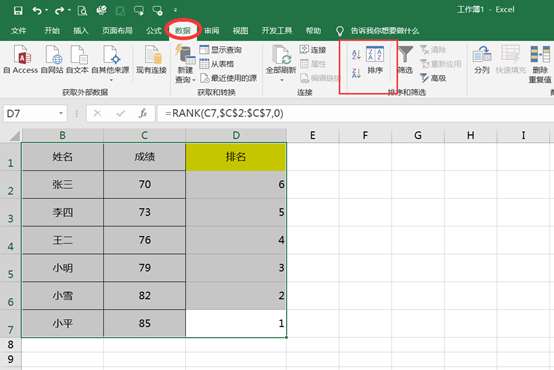This screenshot has width=554, height=370.
Task: Select column B header
Action: pyautogui.click(x=63, y=135)
